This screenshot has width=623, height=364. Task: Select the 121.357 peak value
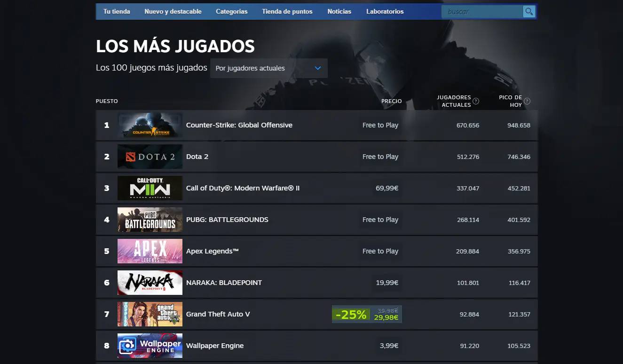tap(519, 314)
